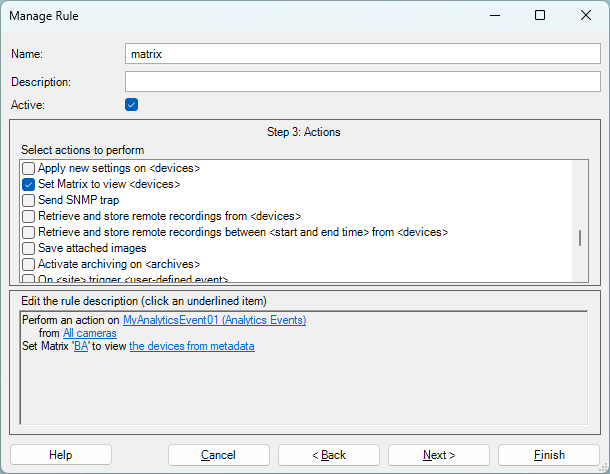Screen dimensions: 610x474
Task: Tick 'Retrieve and store remote recordings from <devices>'
Action: tap(29, 216)
